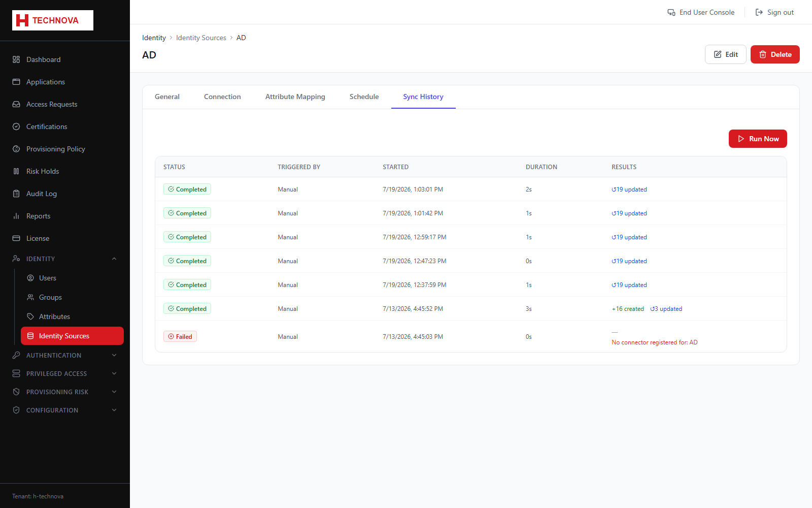The height and width of the screenshot is (508, 812).
Task: Open Dashboard from the sidebar
Action: (x=65, y=59)
